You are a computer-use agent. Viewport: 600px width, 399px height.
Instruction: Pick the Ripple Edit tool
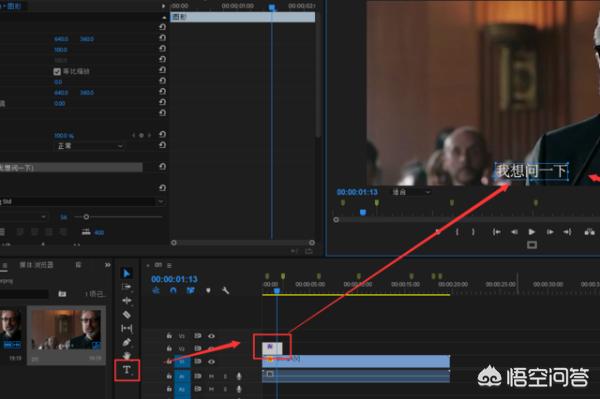[127, 300]
